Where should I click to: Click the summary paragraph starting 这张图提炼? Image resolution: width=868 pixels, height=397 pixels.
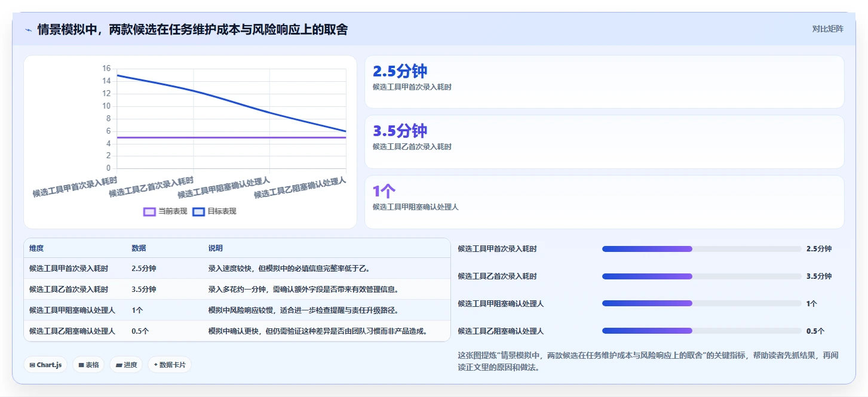(648, 361)
